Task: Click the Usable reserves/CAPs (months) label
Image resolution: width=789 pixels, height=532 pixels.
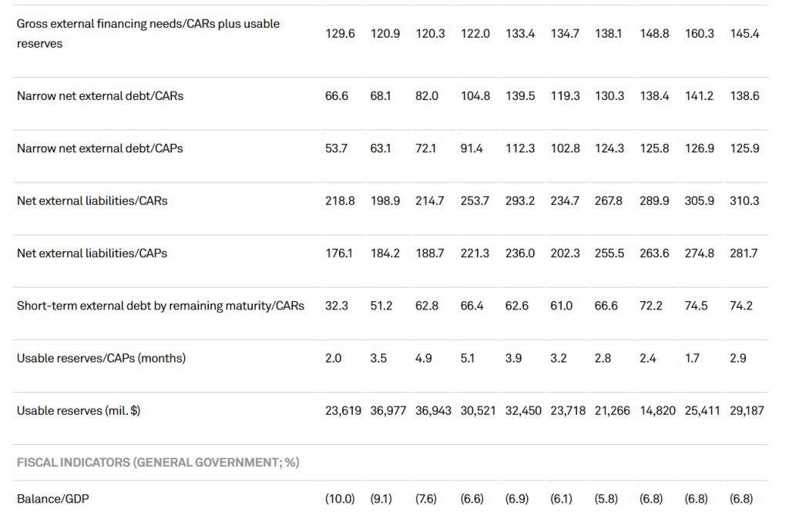Action: click(102, 358)
